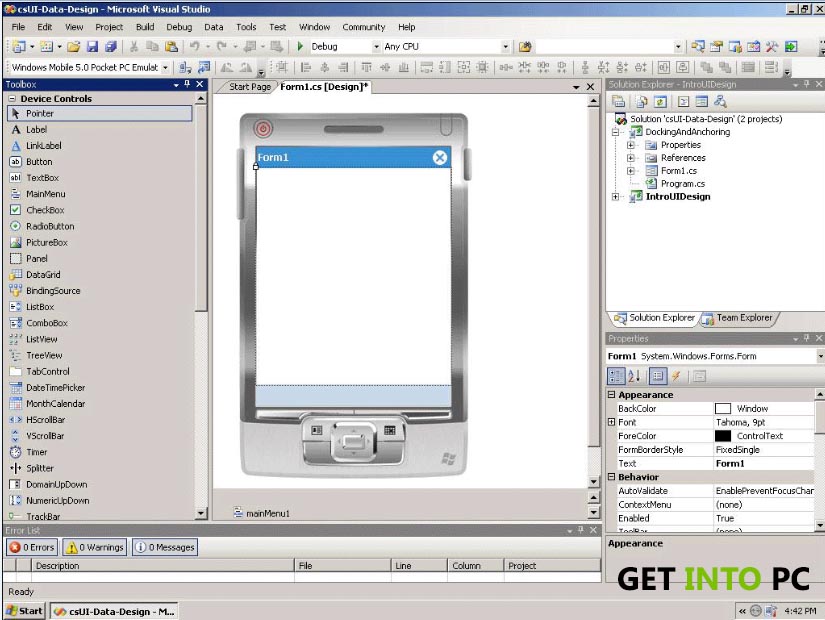Expand the Font property

611,422
